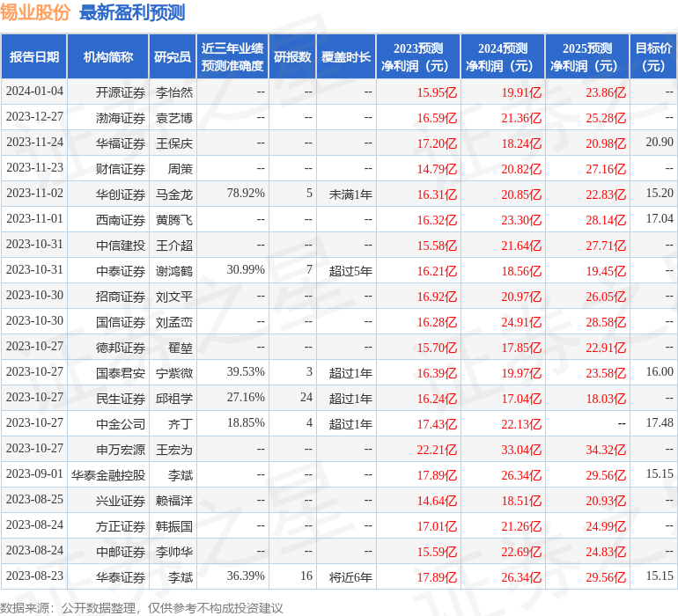The image size is (678, 616).
Task: Click the 目标价 column header
Action: (653, 56)
